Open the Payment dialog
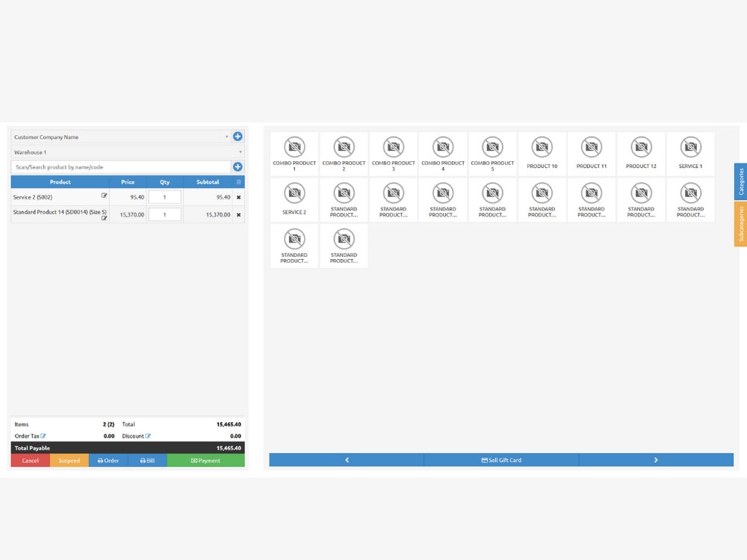Viewport: 747px width, 560px height. [206, 461]
